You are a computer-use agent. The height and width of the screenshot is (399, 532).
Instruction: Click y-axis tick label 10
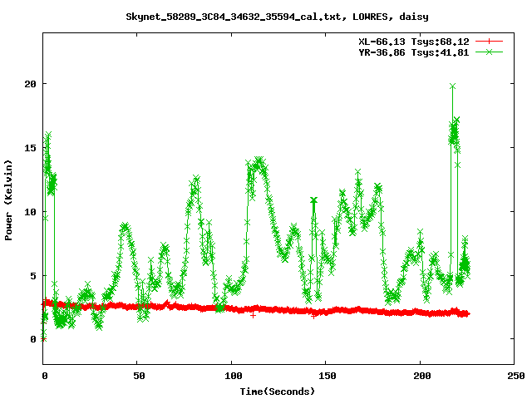(x=30, y=212)
